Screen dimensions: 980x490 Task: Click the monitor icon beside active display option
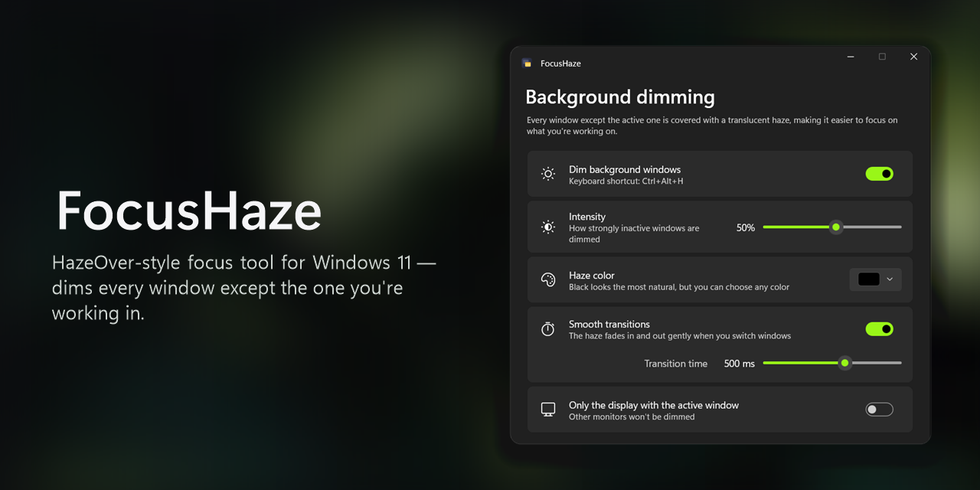coord(548,410)
